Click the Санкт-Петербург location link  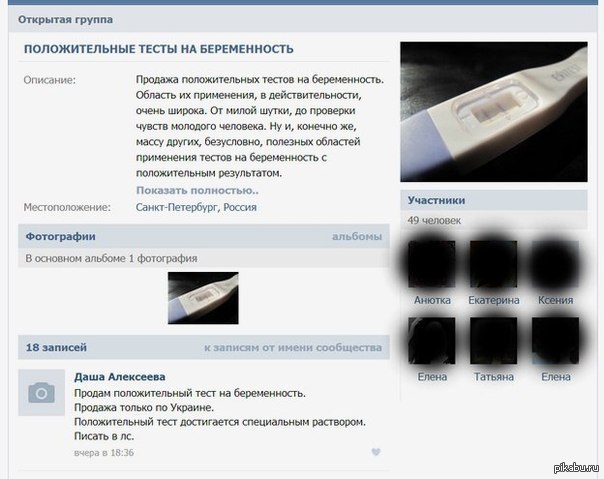pyautogui.click(x=176, y=207)
